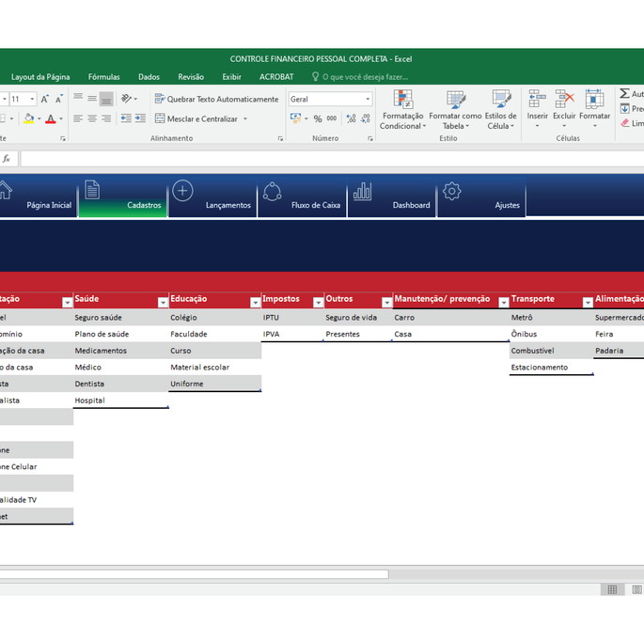This screenshot has width=644, height=644.
Task: Open the Alinhamento dialog launcher
Action: [x=280, y=139]
